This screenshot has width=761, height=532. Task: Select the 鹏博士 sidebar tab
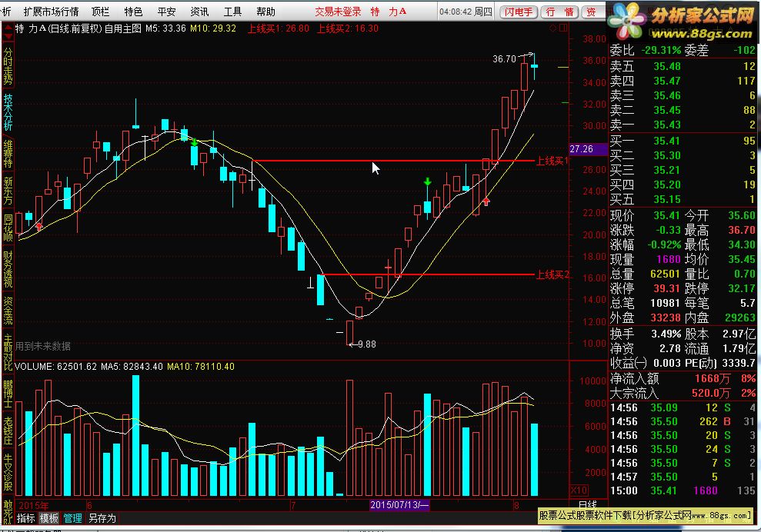(8, 394)
